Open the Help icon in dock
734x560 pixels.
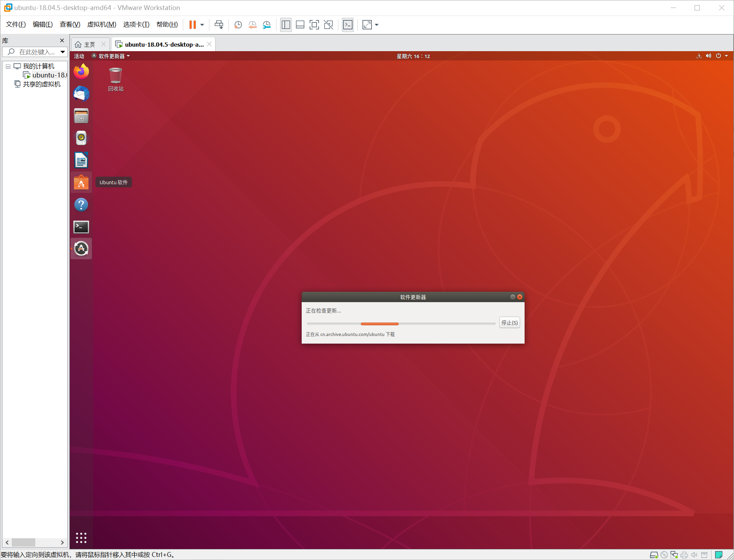tap(81, 205)
